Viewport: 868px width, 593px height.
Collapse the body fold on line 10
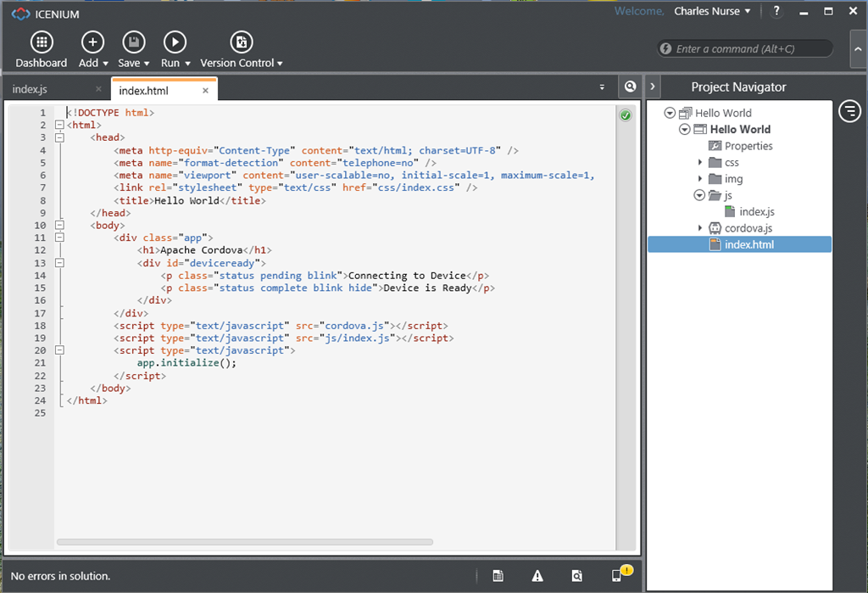(59, 225)
